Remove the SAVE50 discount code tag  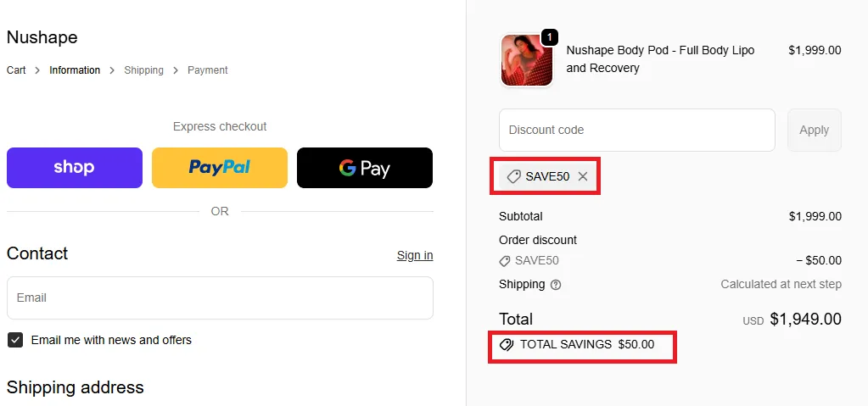pos(583,176)
